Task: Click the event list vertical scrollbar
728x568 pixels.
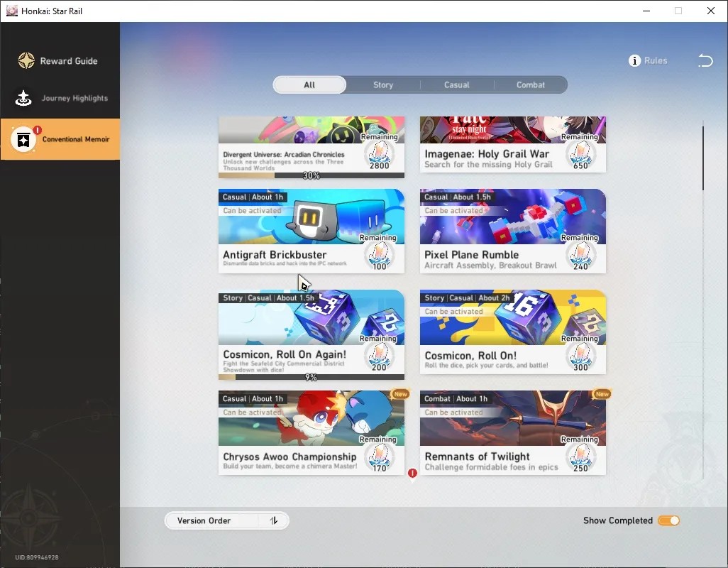Action: click(703, 158)
